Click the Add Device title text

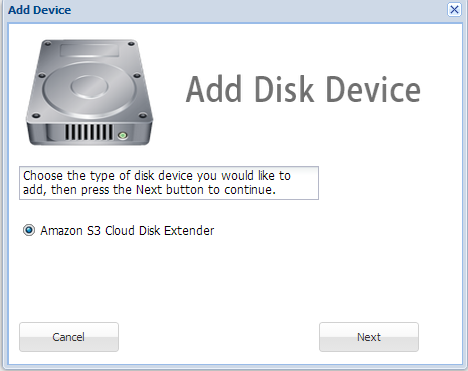(x=40, y=10)
